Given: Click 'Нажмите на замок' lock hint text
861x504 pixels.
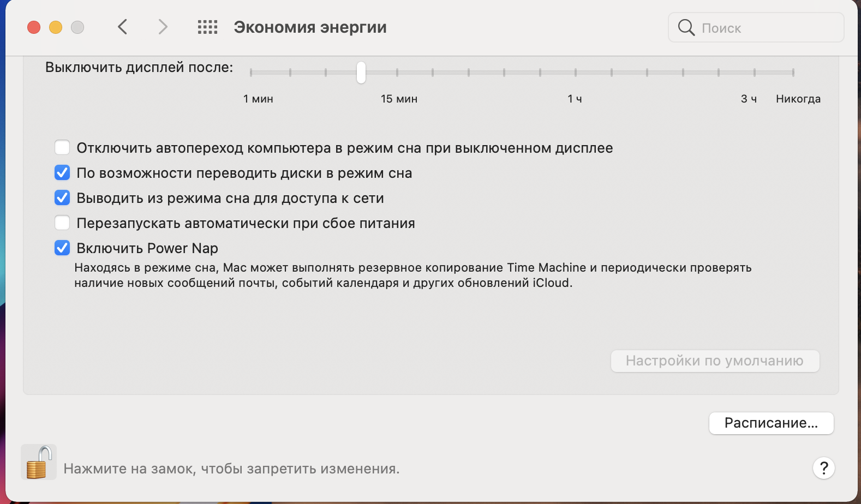Looking at the screenshot, I should pyautogui.click(x=231, y=469).
